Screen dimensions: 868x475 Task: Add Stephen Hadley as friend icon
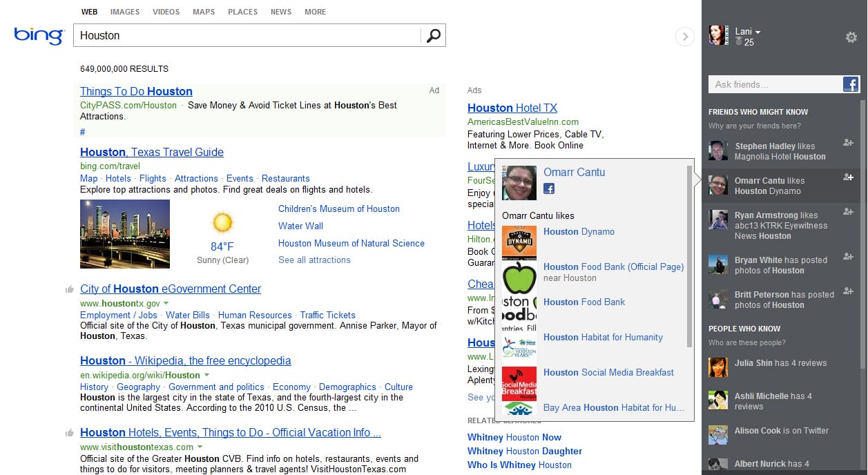[849, 143]
